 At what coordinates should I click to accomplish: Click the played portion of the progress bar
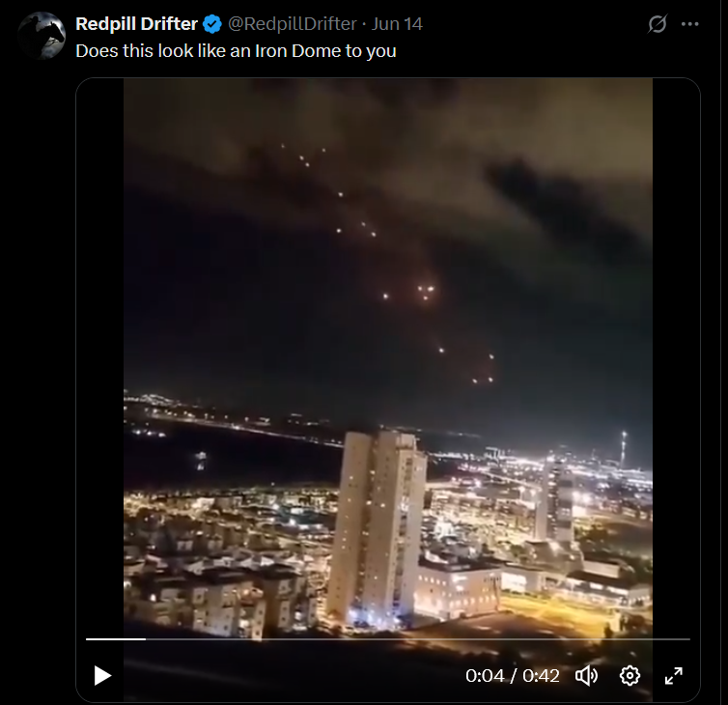116,639
